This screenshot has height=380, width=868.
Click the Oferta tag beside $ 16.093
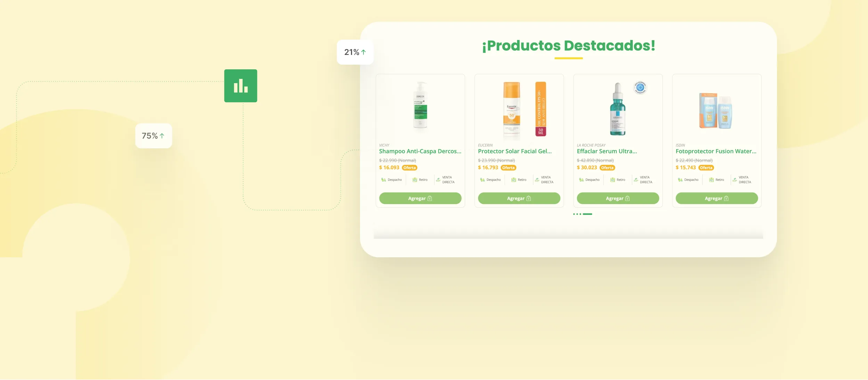(409, 168)
